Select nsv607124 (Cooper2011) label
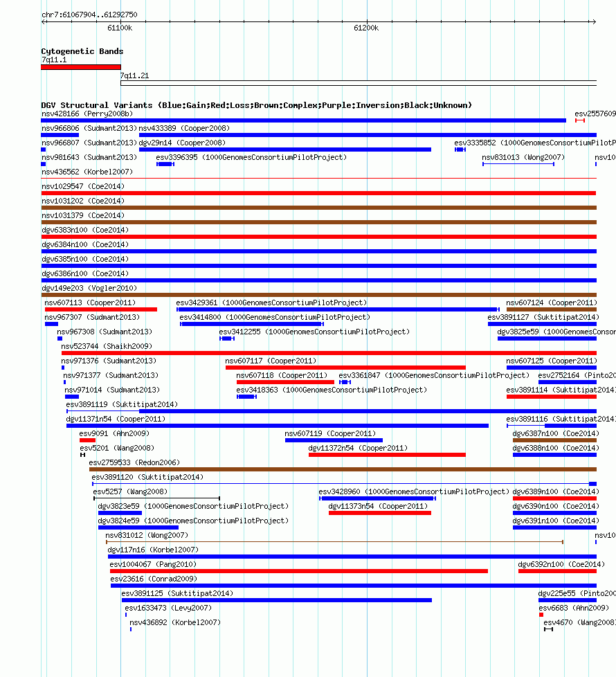The image size is (616, 677). click(x=552, y=303)
